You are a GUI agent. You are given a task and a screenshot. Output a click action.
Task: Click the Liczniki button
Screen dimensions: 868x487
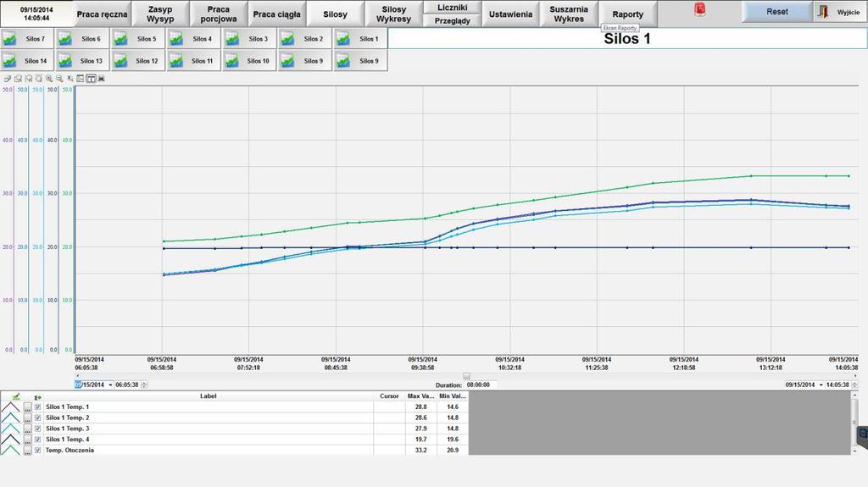pyautogui.click(x=453, y=7)
